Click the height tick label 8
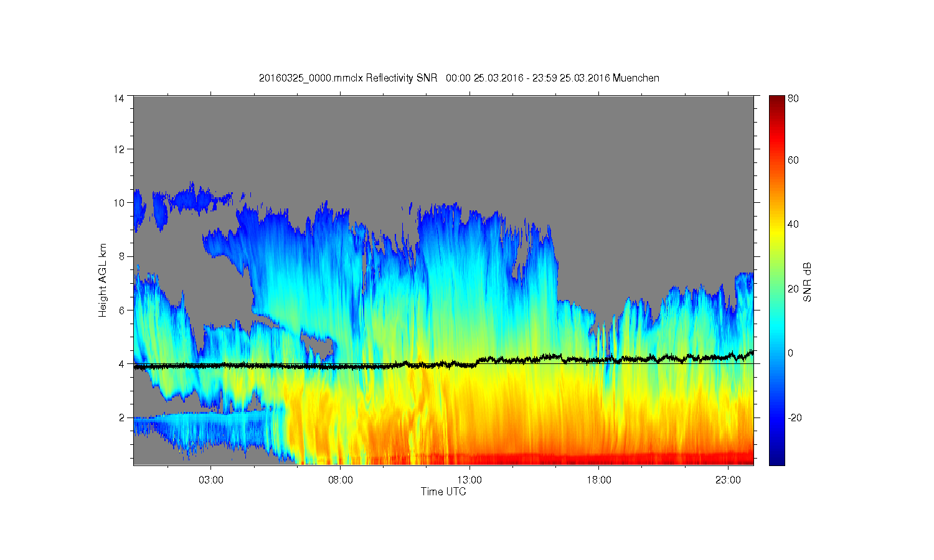This screenshot has height=560, width=934. point(121,256)
